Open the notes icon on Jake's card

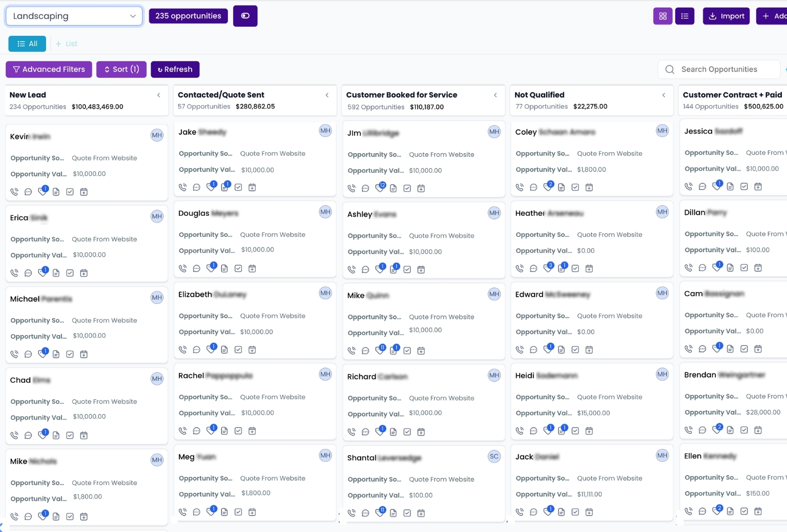(224, 187)
